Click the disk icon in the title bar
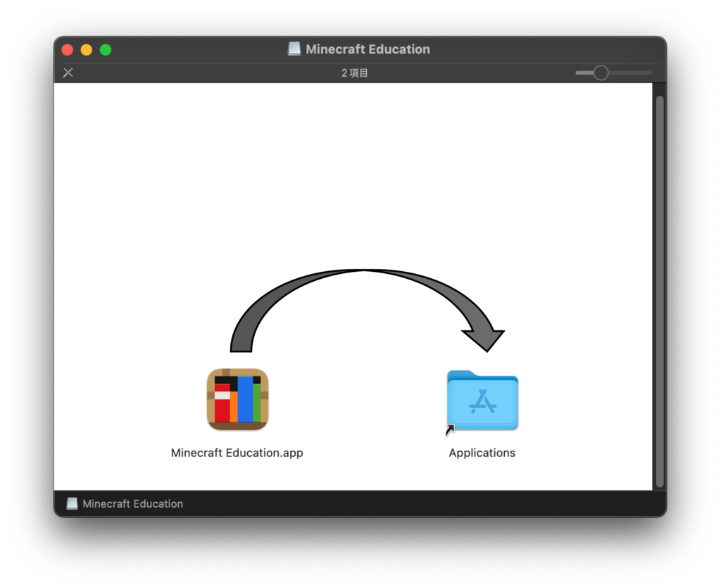 point(294,49)
